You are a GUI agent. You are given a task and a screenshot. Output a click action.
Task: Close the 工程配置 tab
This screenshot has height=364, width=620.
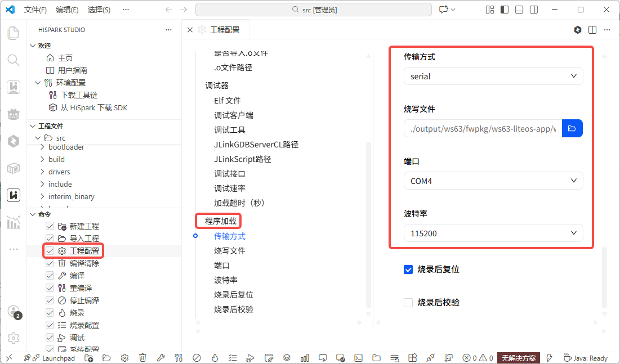point(190,30)
